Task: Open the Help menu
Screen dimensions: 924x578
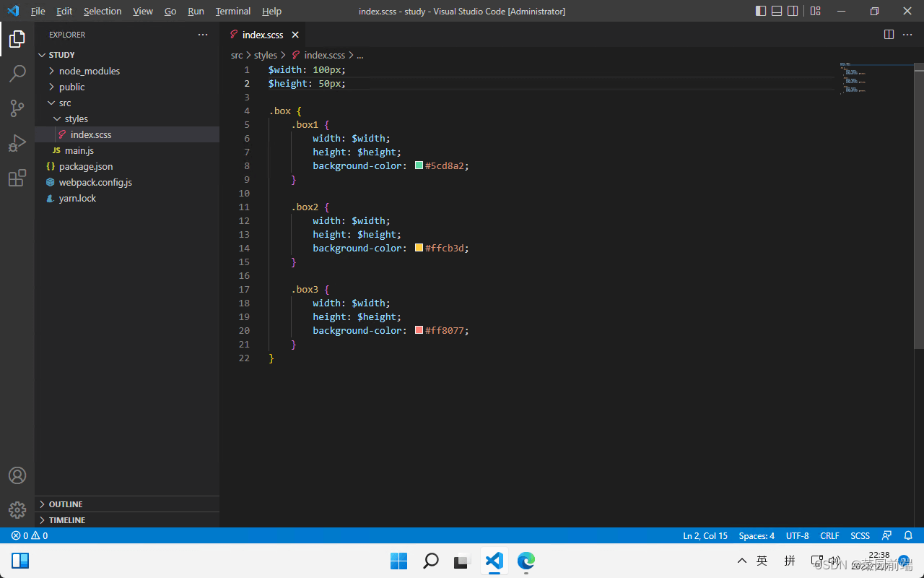Action: [x=271, y=11]
